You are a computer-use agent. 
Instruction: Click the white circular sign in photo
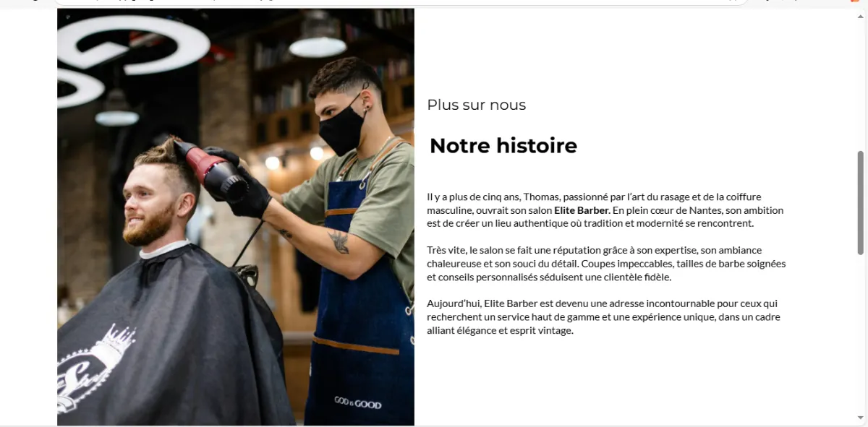(x=135, y=45)
